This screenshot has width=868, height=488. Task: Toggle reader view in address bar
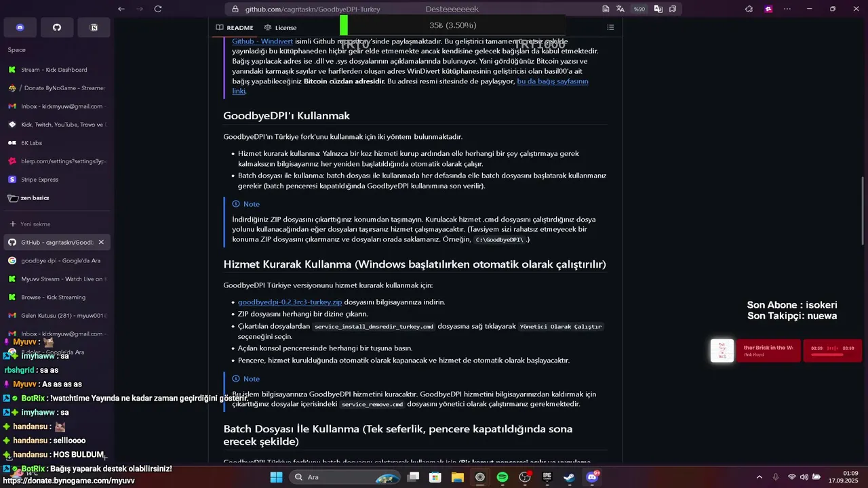pyautogui.click(x=606, y=9)
